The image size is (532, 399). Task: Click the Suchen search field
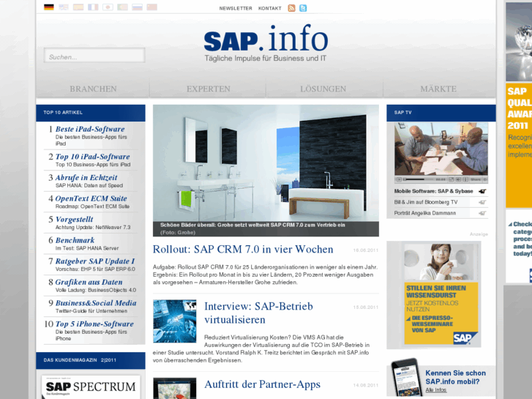click(x=94, y=56)
